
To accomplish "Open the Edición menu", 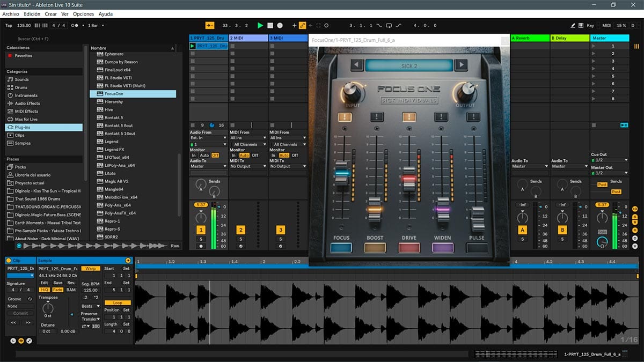I will (32, 14).
